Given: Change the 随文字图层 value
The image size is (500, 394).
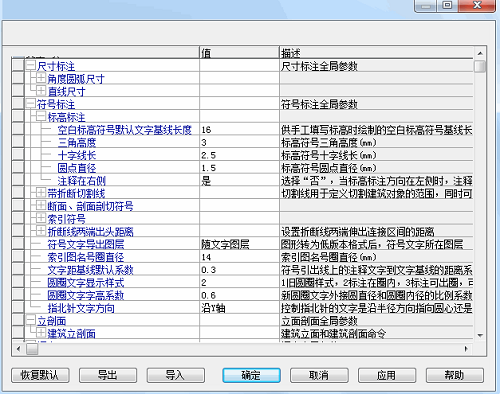Looking at the screenshot, I should pos(239,245).
